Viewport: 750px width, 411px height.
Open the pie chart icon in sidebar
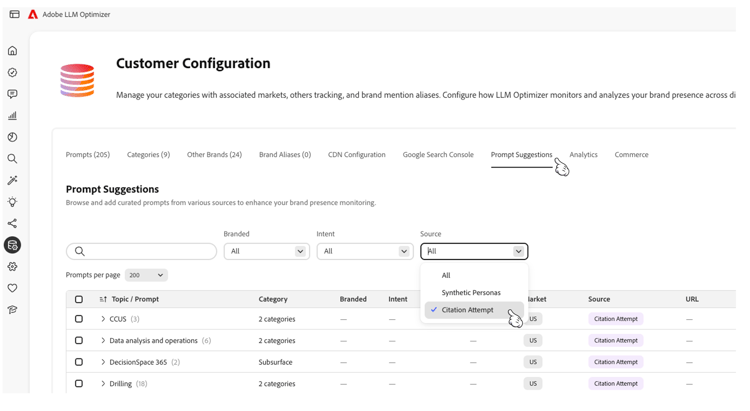coord(12,137)
